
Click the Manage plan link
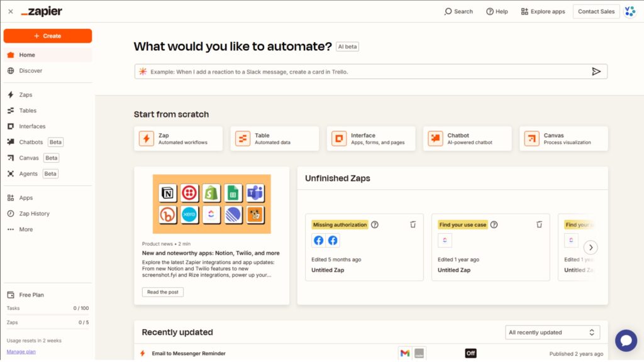[21, 351]
